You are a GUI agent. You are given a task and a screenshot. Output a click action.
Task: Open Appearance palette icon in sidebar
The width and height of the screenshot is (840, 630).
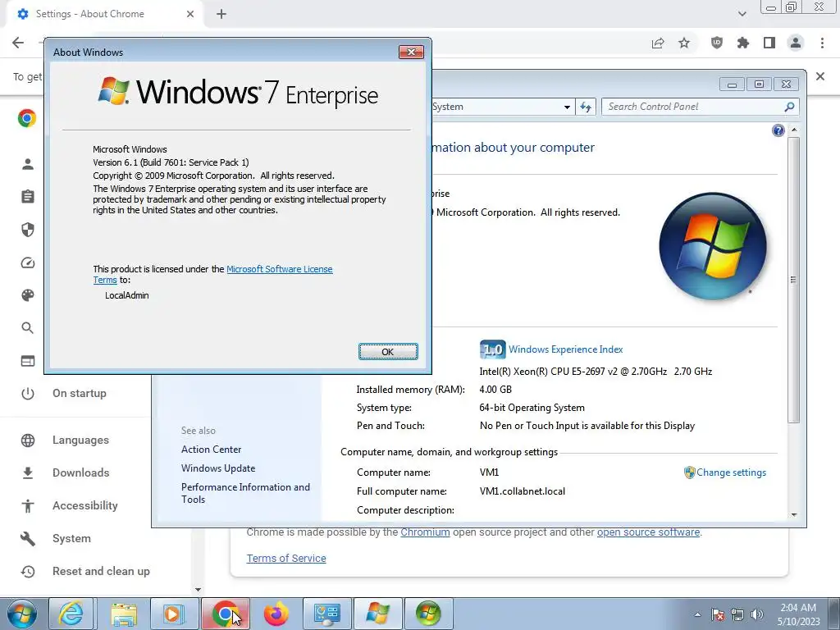28,295
